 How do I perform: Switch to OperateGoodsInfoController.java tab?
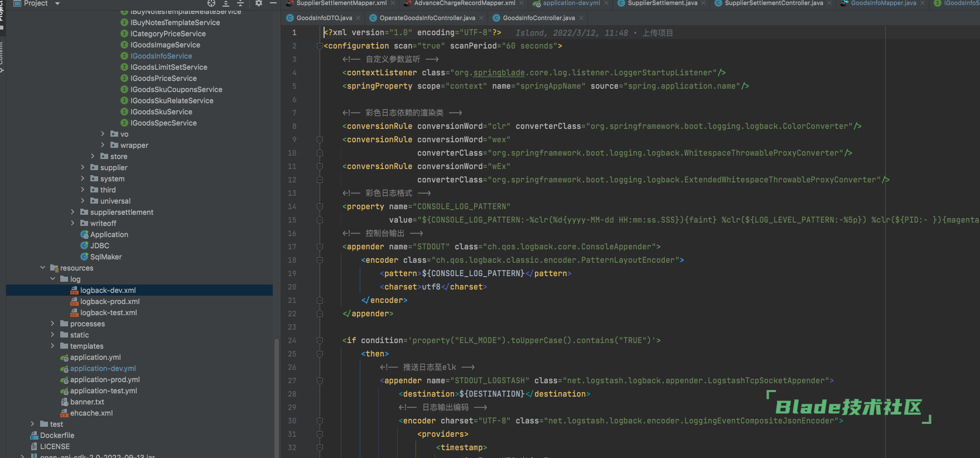pyautogui.click(x=427, y=18)
